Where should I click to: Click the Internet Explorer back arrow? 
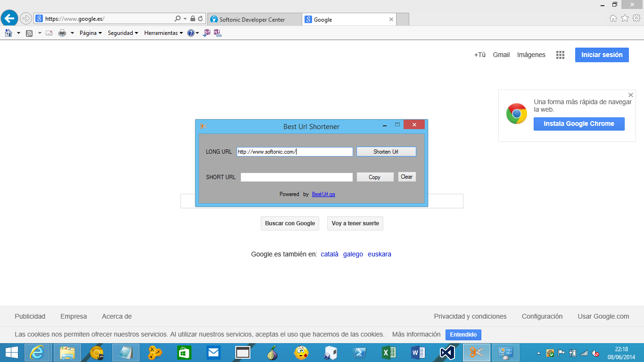[x=9, y=19]
